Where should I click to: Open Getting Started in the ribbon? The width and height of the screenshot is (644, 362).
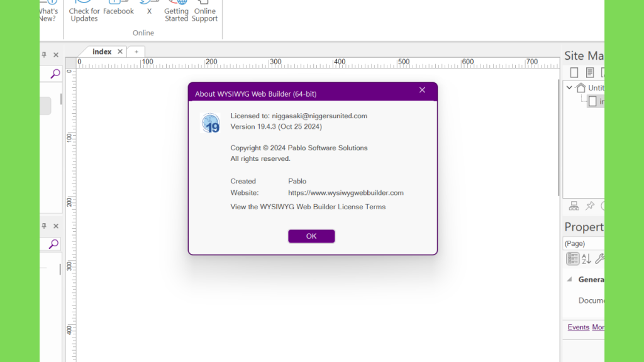pos(176,11)
